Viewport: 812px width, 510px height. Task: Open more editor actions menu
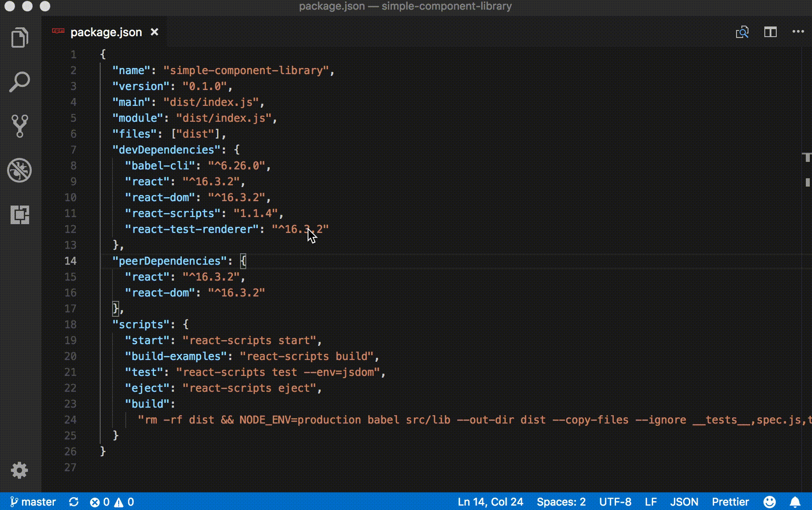tap(798, 31)
